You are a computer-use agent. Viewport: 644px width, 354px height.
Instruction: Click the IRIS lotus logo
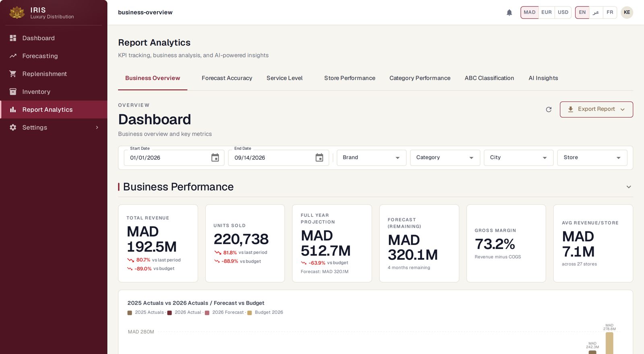coord(17,12)
